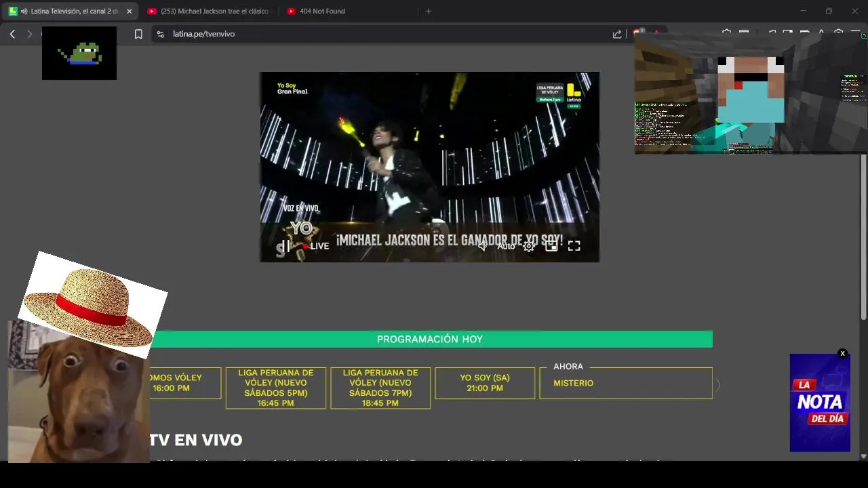
Task: Pause the live video player
Action: coord(286,246)
